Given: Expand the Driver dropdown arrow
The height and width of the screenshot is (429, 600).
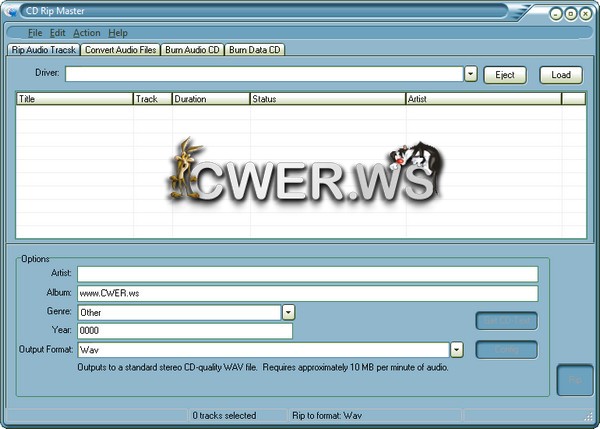Looking at the screenshot, I should [x=471, y=74].
